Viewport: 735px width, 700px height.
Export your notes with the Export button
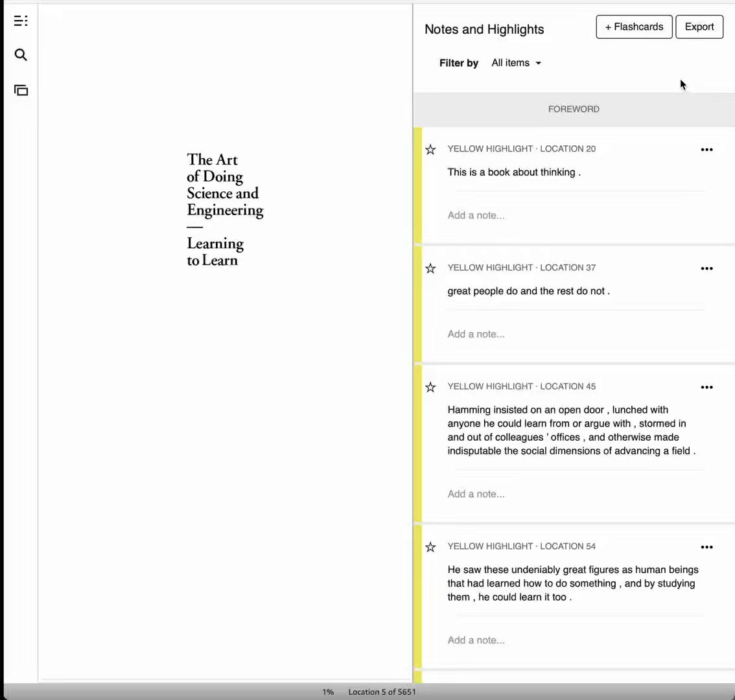point(699,27)
